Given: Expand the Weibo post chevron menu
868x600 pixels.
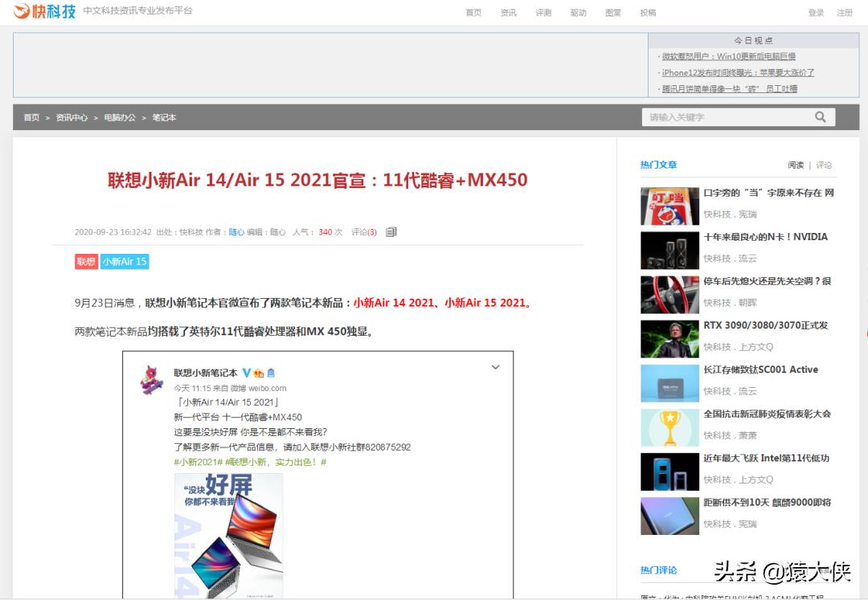Looking at the screenshot, I should pos(495,366).
